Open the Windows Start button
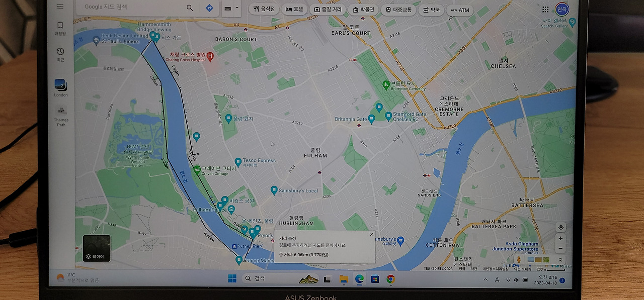 click(232, 278)
